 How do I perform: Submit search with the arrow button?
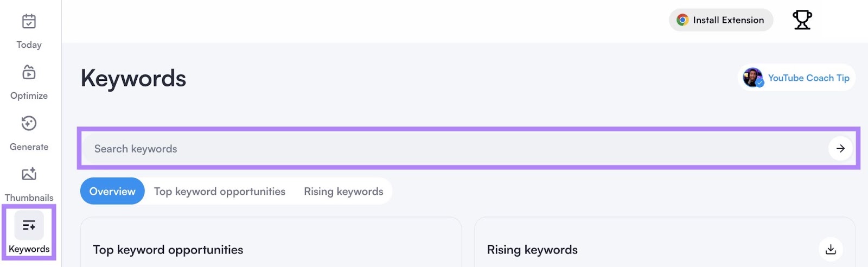(x=840, y=149)
